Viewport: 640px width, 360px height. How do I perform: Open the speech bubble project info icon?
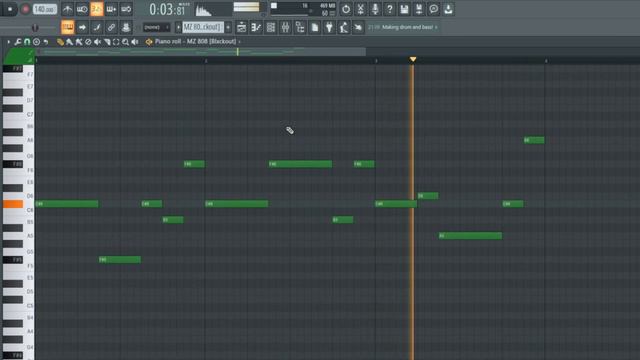pyautogui.click(x=433, y=9)
